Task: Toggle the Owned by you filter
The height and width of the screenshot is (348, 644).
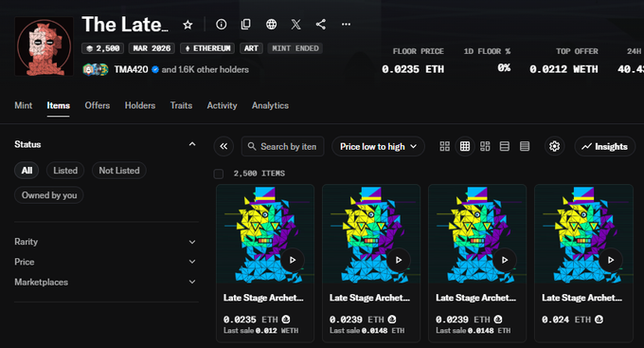Action: pos(49,195)
